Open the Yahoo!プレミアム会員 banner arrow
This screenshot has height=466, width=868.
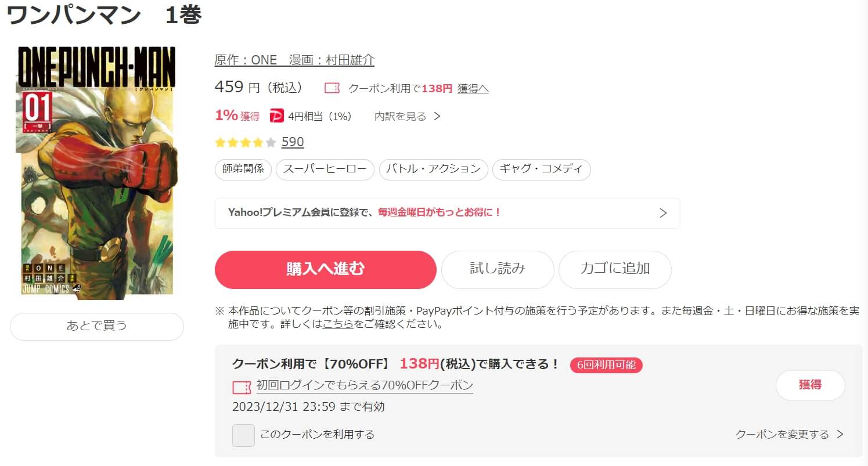point(663,213)
